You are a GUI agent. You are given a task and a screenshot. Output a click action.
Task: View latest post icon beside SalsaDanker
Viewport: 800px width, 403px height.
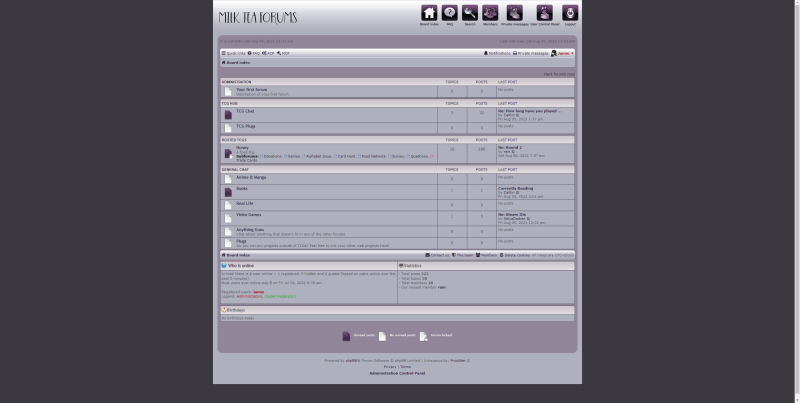(x=529, y=219)
